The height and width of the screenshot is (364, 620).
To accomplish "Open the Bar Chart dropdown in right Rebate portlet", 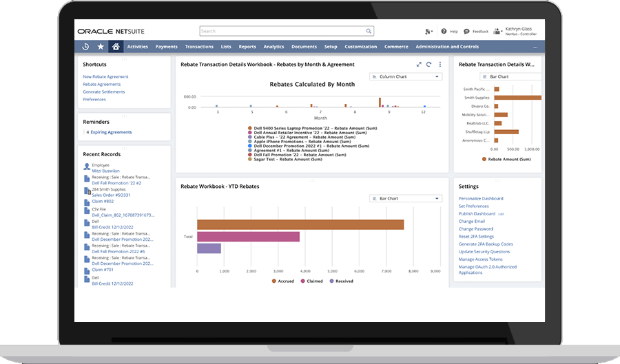I will (510, 76).
